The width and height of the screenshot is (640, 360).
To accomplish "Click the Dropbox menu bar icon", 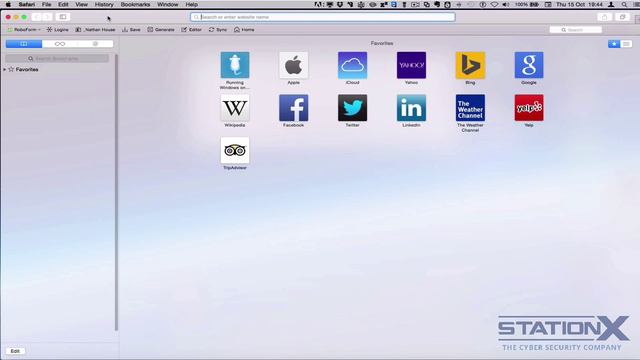I will [340, 4].
